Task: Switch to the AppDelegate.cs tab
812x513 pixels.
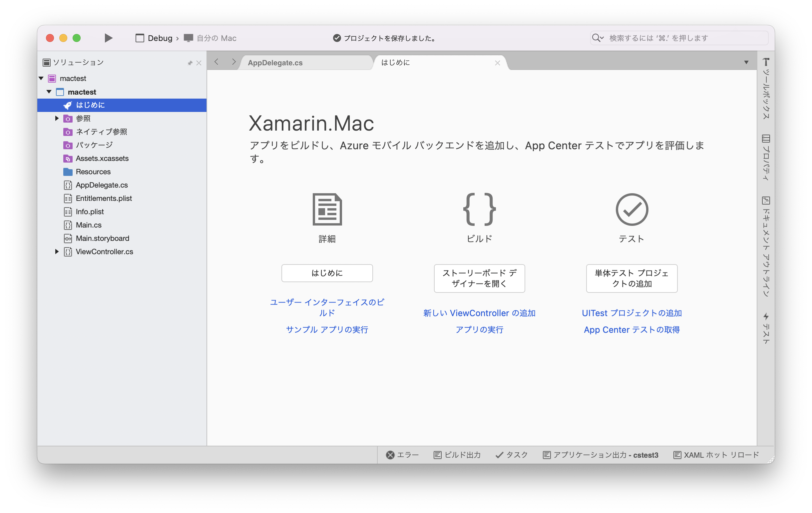Action: click(305, 63)
